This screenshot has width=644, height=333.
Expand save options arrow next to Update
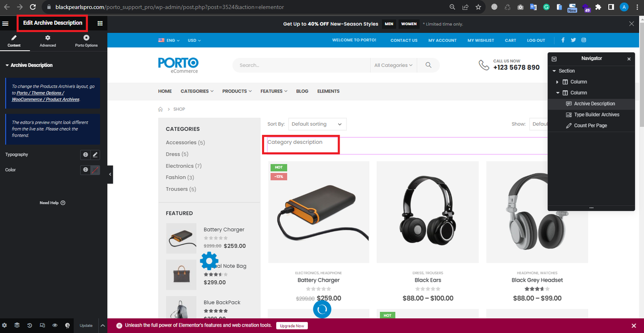coord(103,325)
